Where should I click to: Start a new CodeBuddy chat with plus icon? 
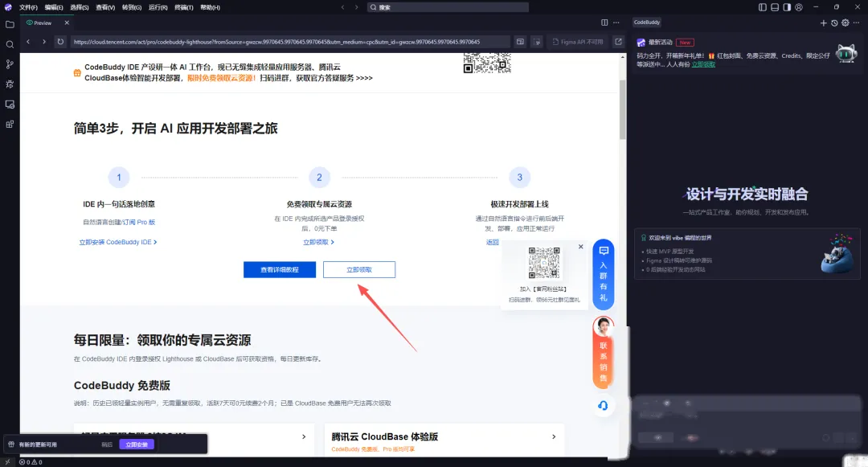[823, 23]
